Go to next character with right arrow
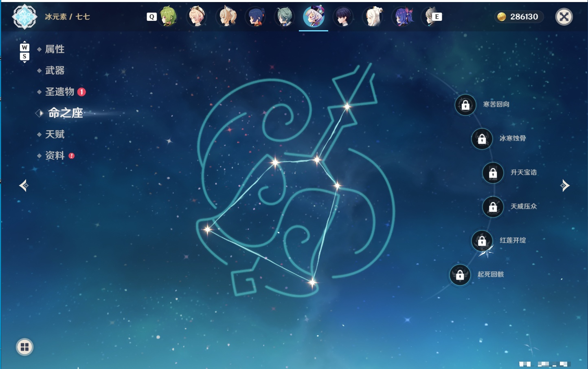Screen dimensions: 588x369 click(565, 186)
